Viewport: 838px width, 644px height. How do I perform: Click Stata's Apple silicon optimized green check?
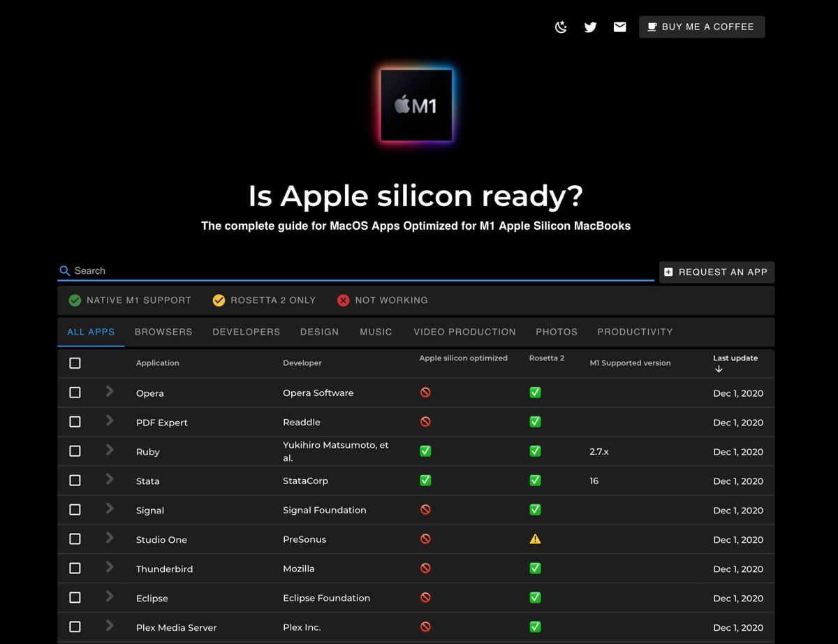[x=425, y=481]
